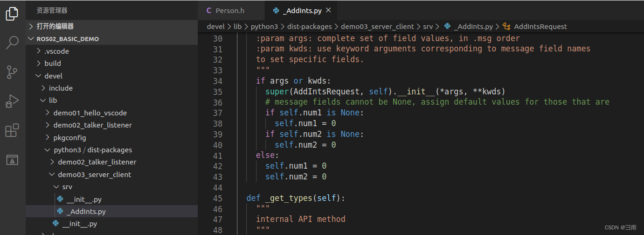Collapse the lib folder in tree

[111, 100]
